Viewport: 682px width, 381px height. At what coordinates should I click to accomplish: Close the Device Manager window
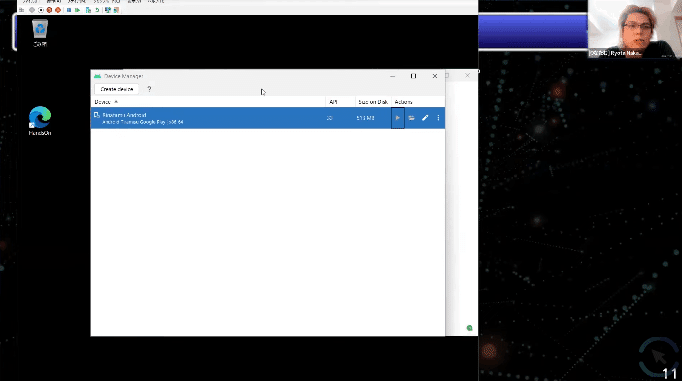tap(435, 76)
